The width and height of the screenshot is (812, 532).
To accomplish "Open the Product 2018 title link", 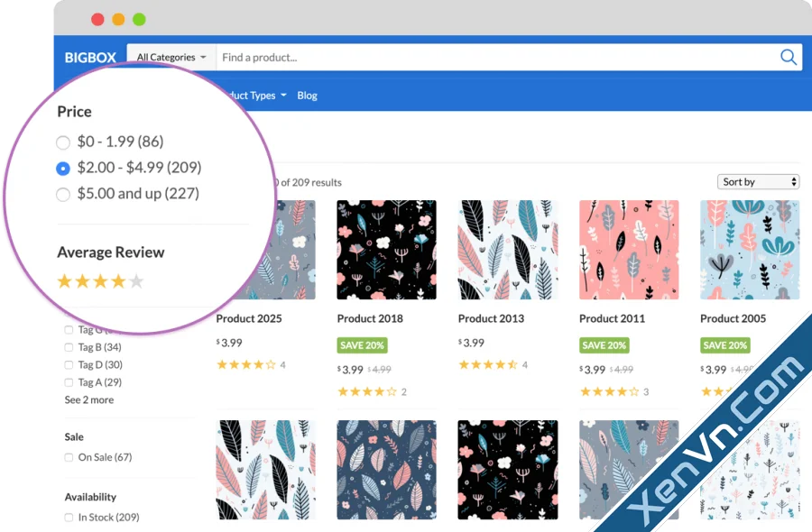I will tap(370, 318).
